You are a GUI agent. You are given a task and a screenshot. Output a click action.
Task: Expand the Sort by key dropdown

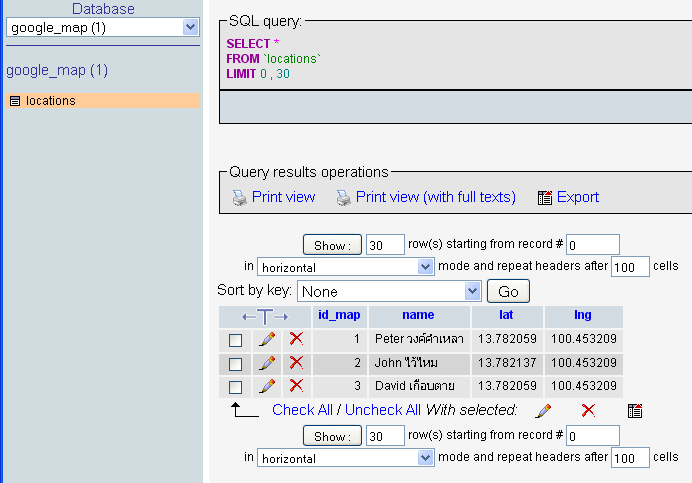[x=389, y=291]
